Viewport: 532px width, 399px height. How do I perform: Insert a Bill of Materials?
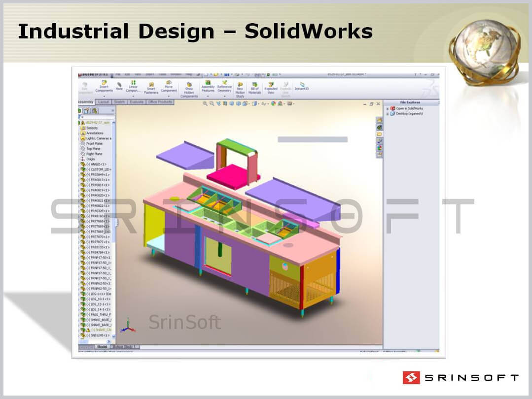pyautogui.click(x=255, y=88)
